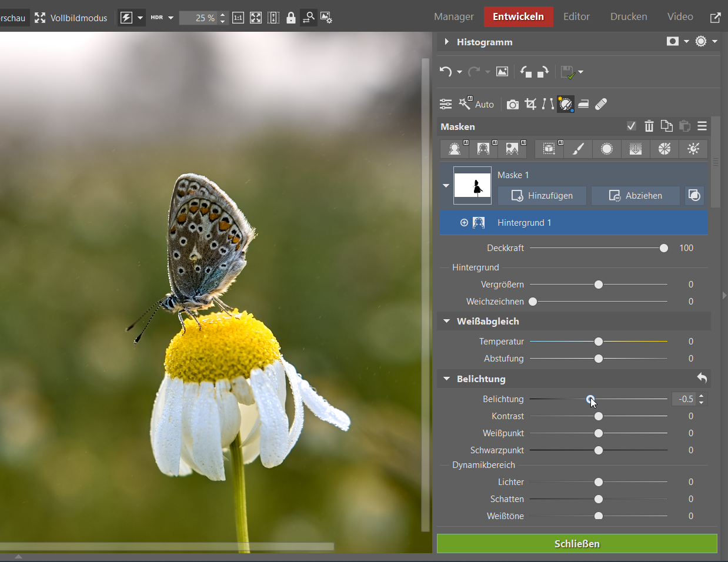Screen dimensions: 728x562
Task: Open the HDR dropdown arrow
Action: pos(171,18)
